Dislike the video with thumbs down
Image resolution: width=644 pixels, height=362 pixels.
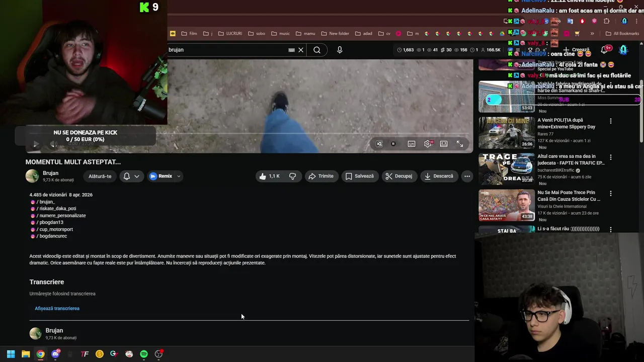(293, 176)
